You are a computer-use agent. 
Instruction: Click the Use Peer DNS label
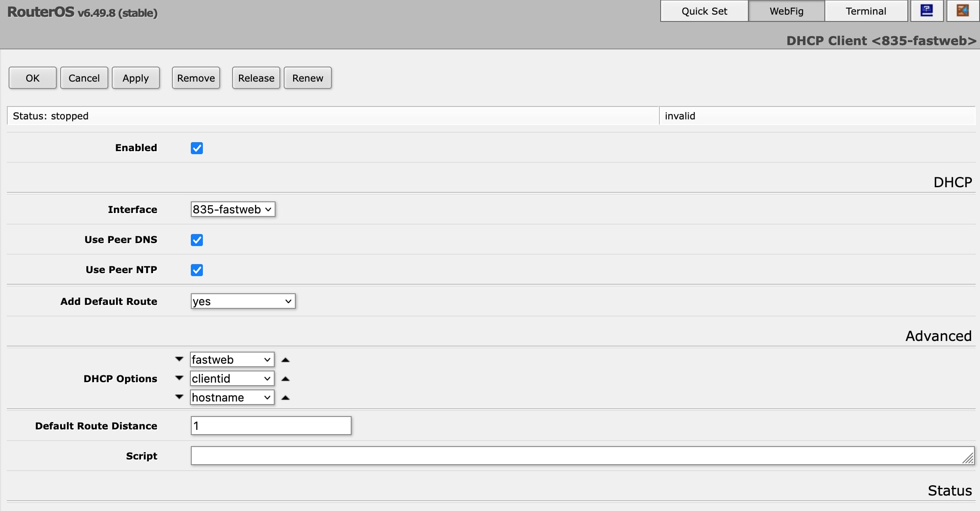click(121, 240)
